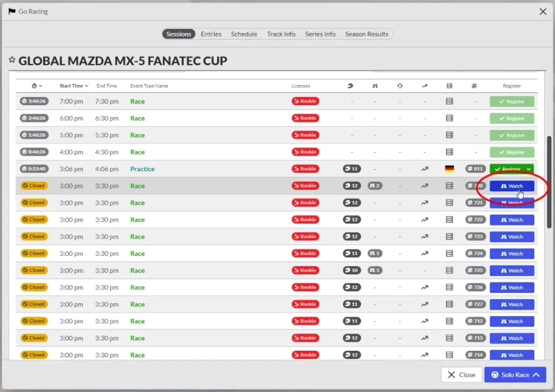Image resolution: width=555 pixels, height=392 pixels.
Task: Click the Go Racing flag icon
Action: pos(12,11)
